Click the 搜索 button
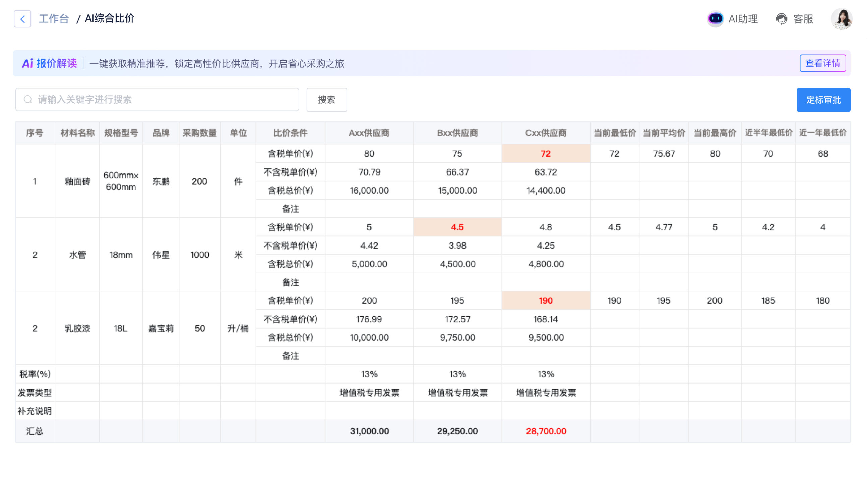The height and width of the screenshot is (488, 868). pos(327,100)
